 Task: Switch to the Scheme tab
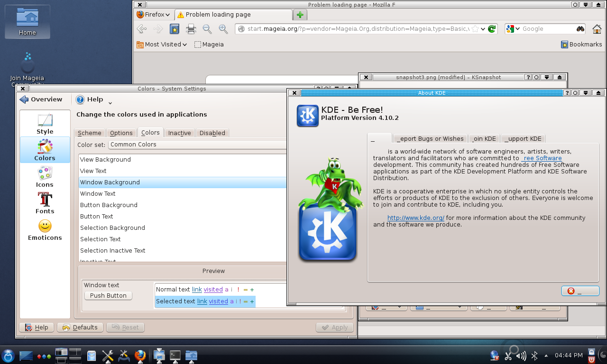[89, 133]
